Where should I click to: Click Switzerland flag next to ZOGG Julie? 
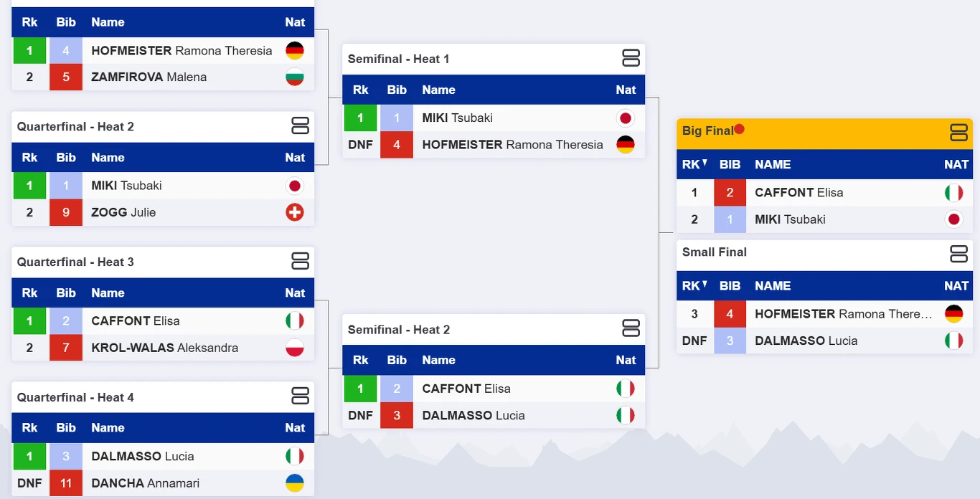coord(295,212)
